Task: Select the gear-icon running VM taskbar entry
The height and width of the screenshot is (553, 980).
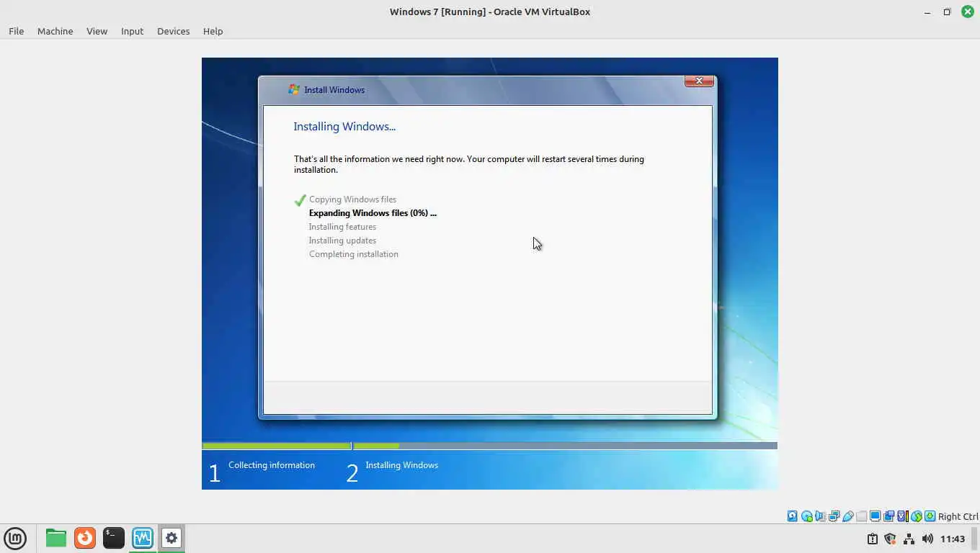Action: [x=171, y=538]
